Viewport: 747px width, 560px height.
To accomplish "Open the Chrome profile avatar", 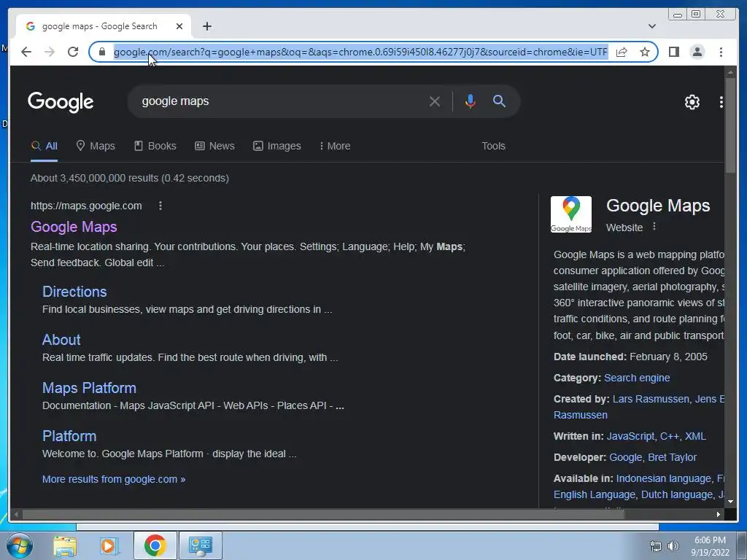I will pos(697,52).
